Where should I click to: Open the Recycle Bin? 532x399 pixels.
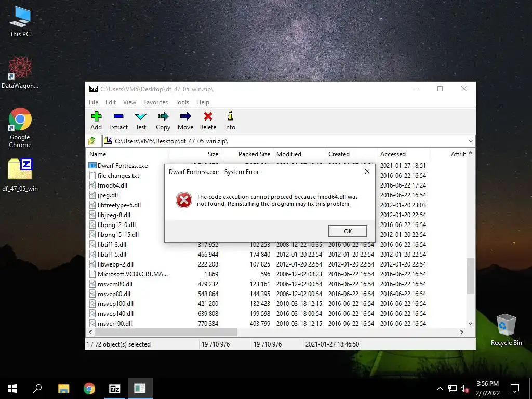click(506, 330)
